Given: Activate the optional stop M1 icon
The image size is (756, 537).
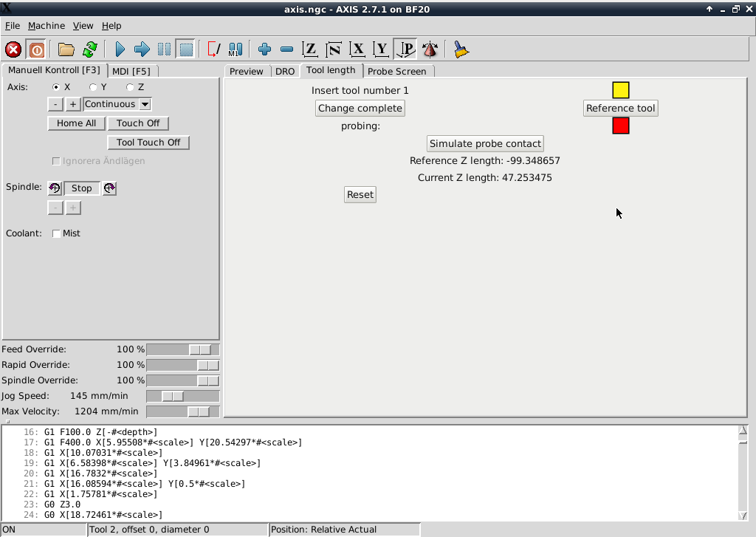Looking at the screenshot, I should pos(235,49).
